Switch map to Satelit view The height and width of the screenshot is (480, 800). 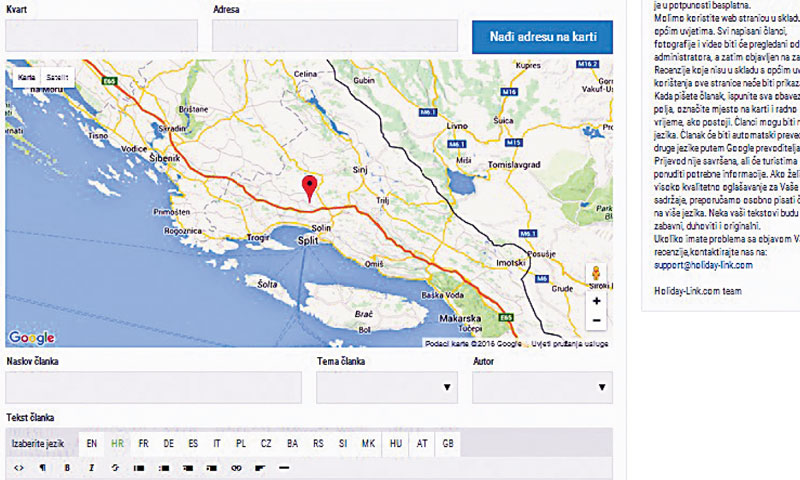pos(58,76)
